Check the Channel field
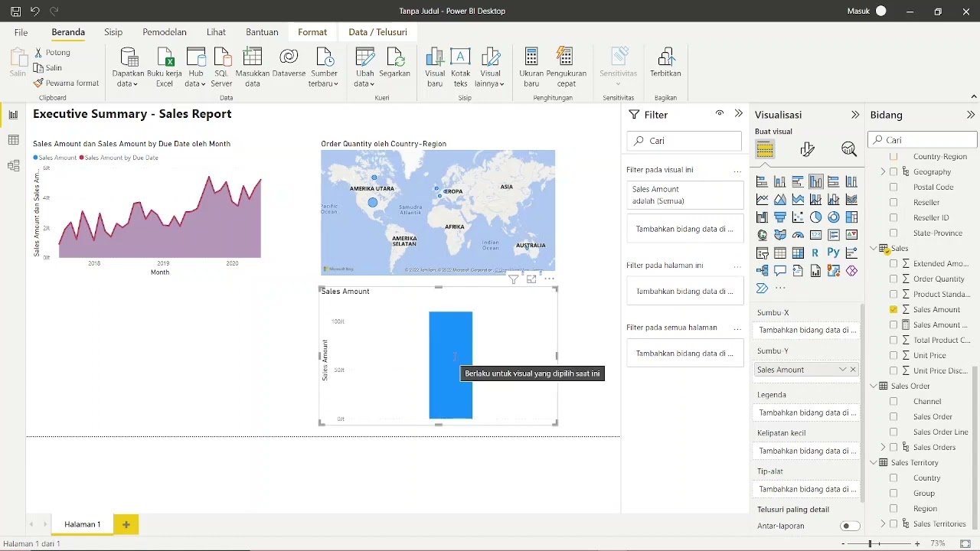Screen dimensions: 980x551 click(x=893, y=401)
